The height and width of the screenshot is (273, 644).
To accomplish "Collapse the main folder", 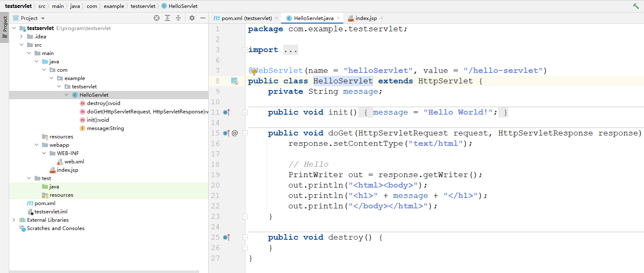I will click(x=29, y=53).
